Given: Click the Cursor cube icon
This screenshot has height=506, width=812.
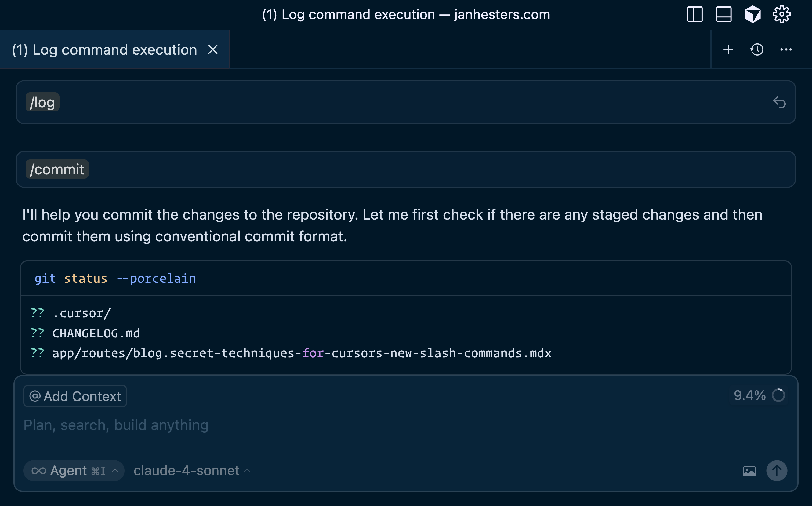Looking at the screenshot, I should pyautogui.click(x=752, y=14).
